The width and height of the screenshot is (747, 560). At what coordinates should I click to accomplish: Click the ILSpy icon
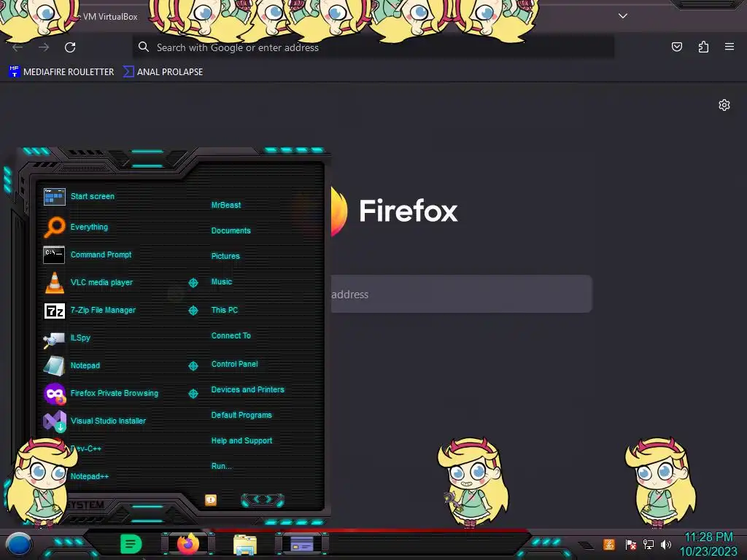coord(54,339)
